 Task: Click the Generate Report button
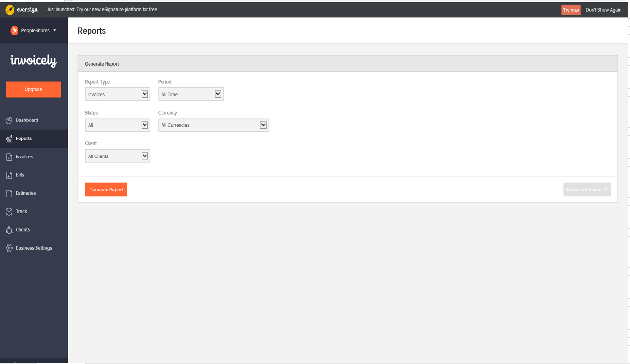pos(106,190)
